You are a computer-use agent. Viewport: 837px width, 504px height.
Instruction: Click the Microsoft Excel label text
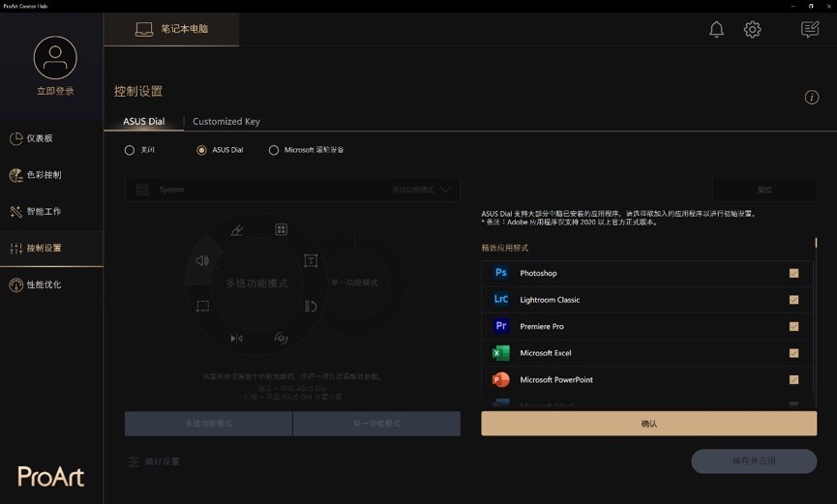(x=546, y=353)
